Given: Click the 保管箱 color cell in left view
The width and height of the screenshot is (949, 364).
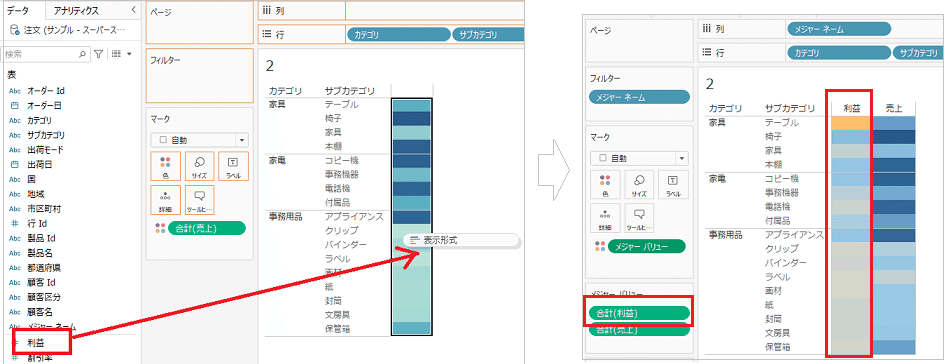Looking at the screenshot, I should [x=412, y=329].
